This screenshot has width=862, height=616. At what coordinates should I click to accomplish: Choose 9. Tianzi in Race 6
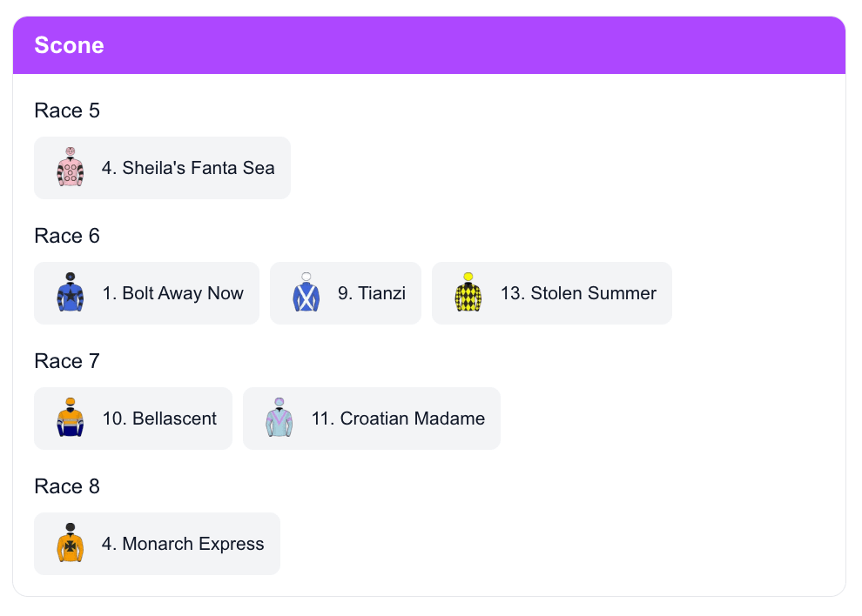click(x=371, y=293)
